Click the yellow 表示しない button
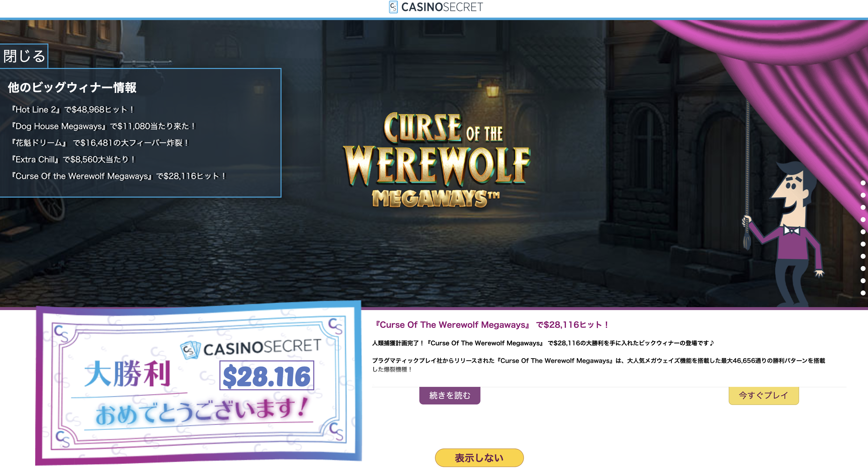This screenshot has height=470, width=868. pos(479,458)
